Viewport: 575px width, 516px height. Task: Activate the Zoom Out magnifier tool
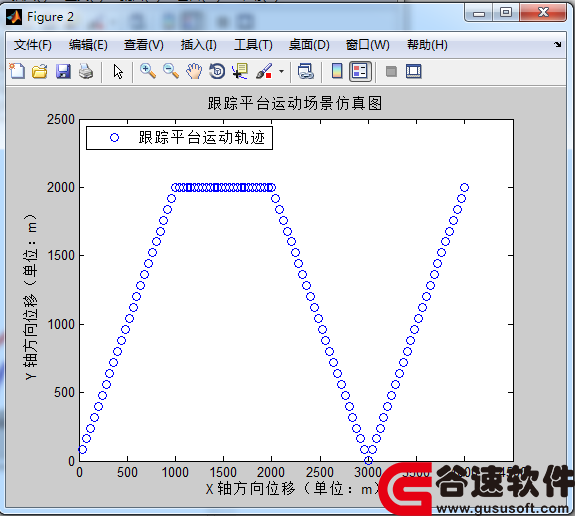(x=171, y=71)
